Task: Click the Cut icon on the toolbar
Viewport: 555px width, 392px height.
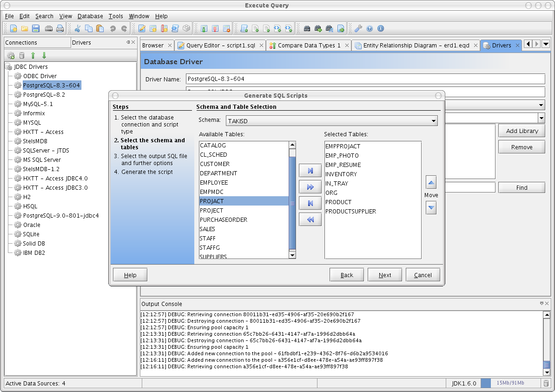Action: tap(78, 28)
